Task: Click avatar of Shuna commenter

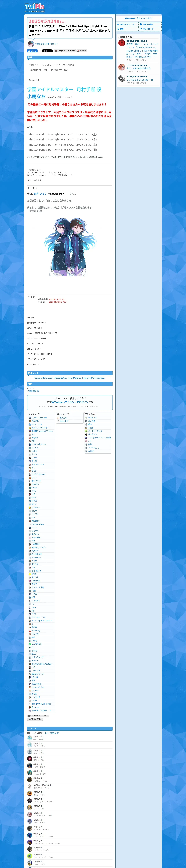Action: tap(30, 773)
